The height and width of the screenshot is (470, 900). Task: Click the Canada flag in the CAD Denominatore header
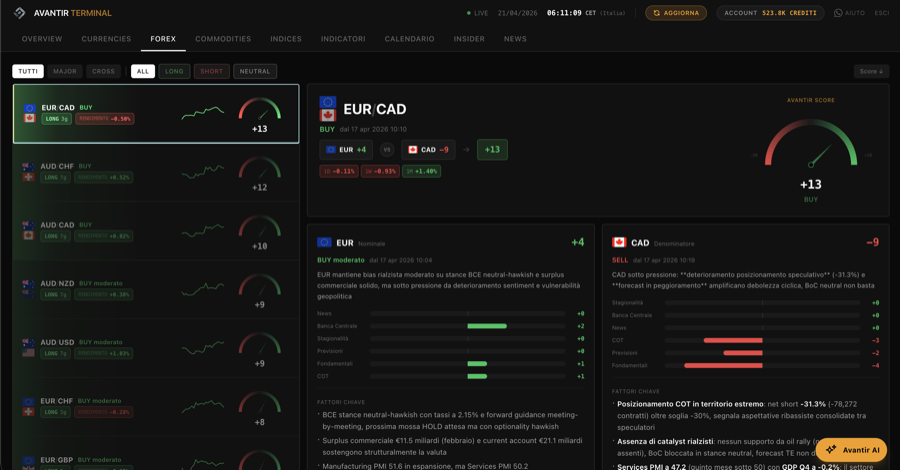click(x=619, y=242)
